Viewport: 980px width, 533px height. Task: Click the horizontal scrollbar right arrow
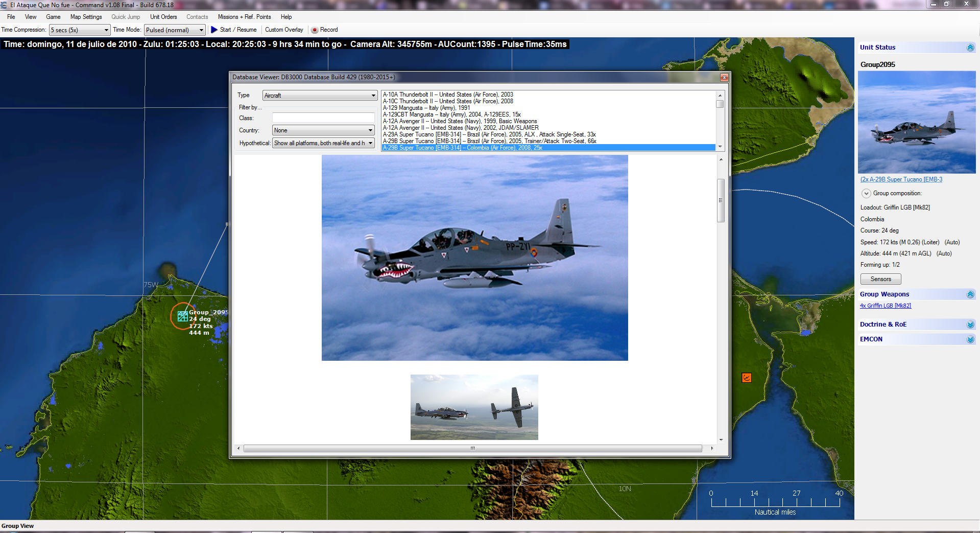pyautogui.click(x=712, y=448)
